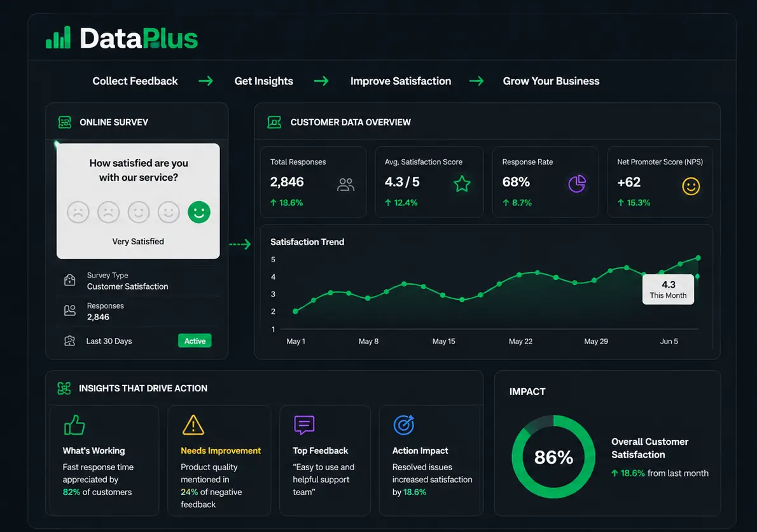
Task: Click the Survey Type icon
Action: pyautogui.click(x=69, y=280)
